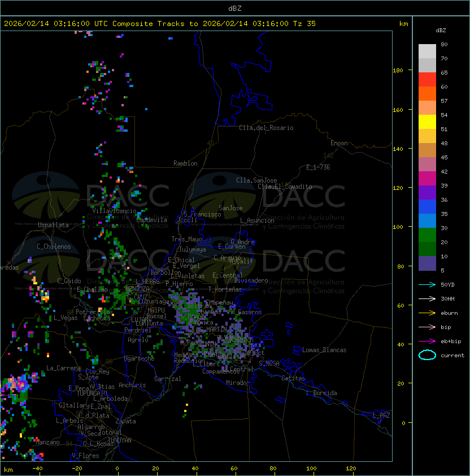Viewport: 470px width, 476px height.
Task: Select the light gray 70-80 dBZ swatch
Action: pyautogui.click(x=427, y=51)
